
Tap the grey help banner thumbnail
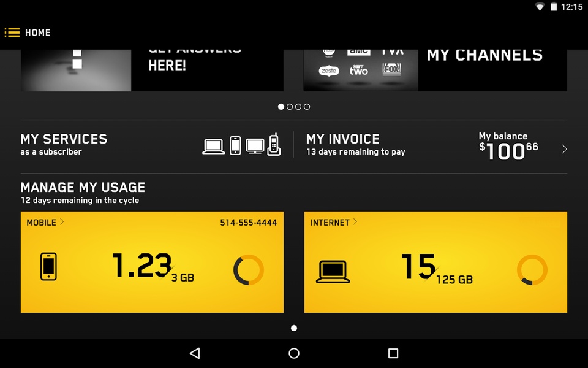pyautogui.click(x=76, y=70)
